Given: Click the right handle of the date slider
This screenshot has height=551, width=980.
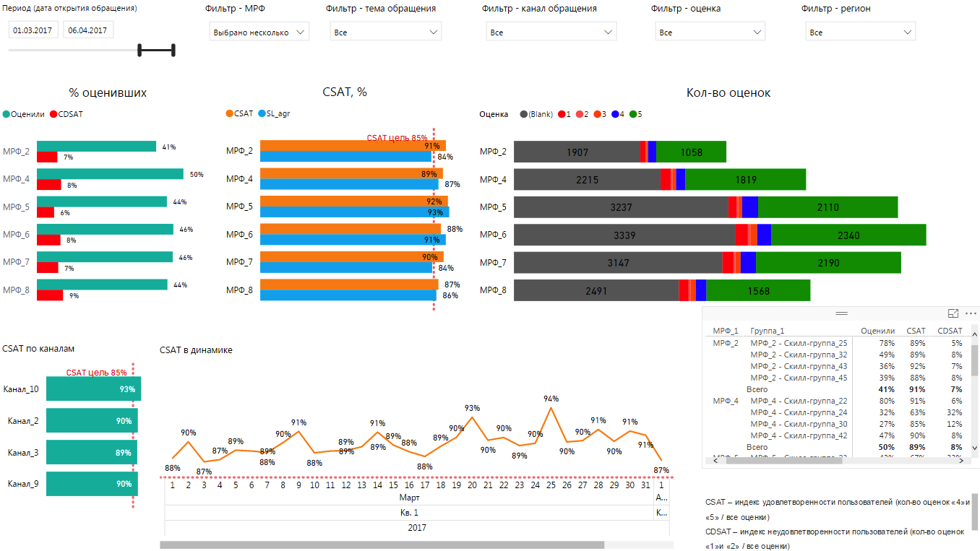Looking at the screenshot, I should click(x=173, y=50).
